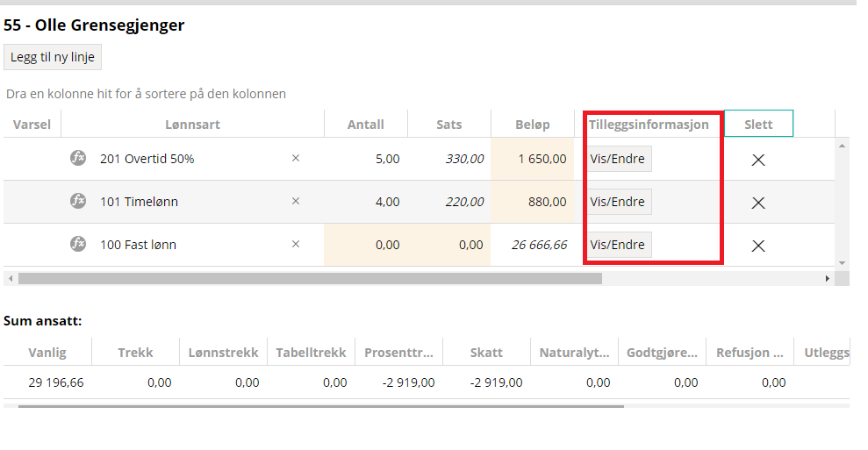Add a new line with Legg til ny linje
868x450 pixels.
53,57
